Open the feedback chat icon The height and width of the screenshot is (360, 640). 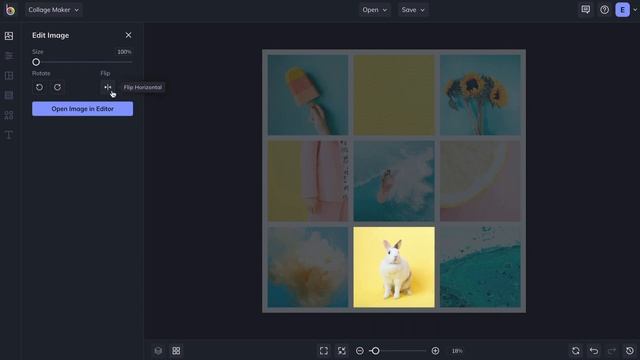click(585, 9)
